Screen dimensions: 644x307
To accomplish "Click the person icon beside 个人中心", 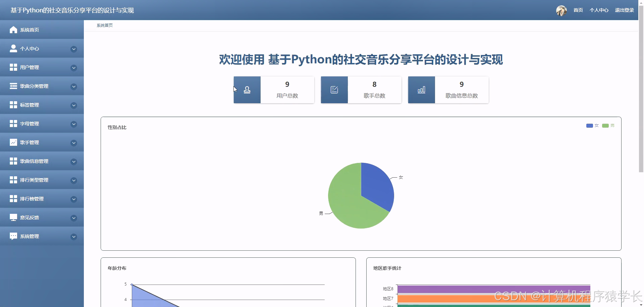I will tap(13, 49).
